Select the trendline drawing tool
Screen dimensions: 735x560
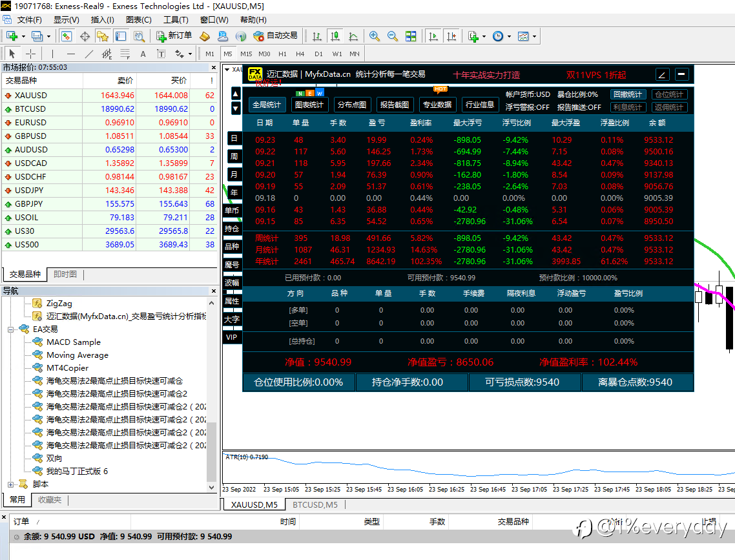click(89, 54)
